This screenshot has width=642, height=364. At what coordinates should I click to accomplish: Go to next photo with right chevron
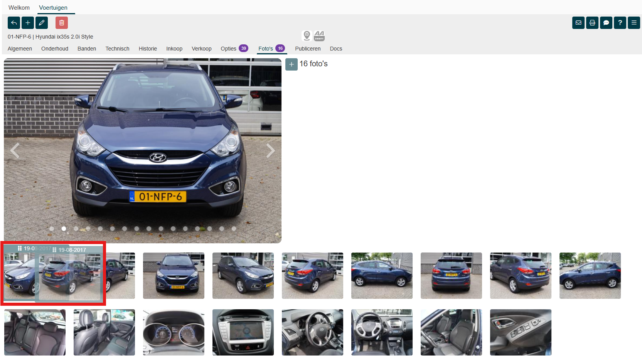click(x=270, y=150)
